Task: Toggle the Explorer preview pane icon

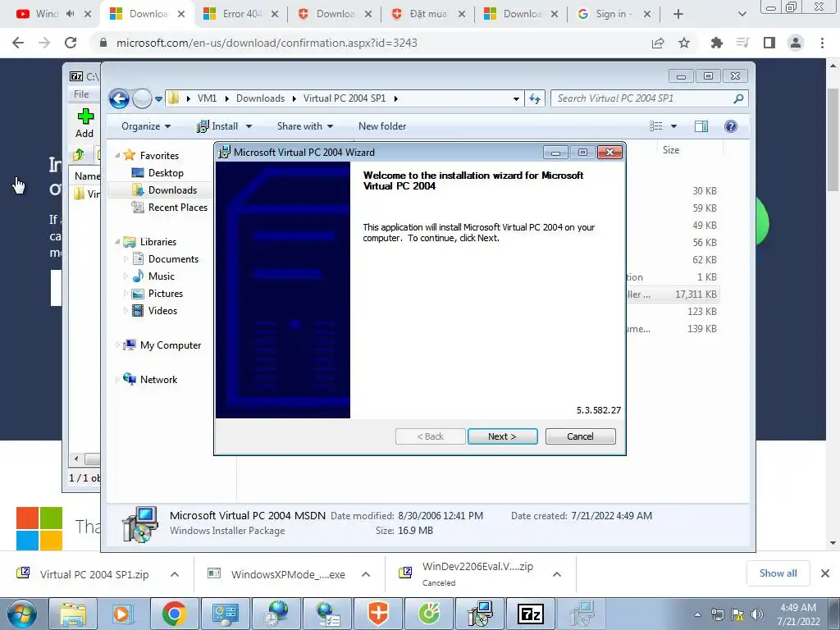Action: pyautogui.click(x=701, y=126)
